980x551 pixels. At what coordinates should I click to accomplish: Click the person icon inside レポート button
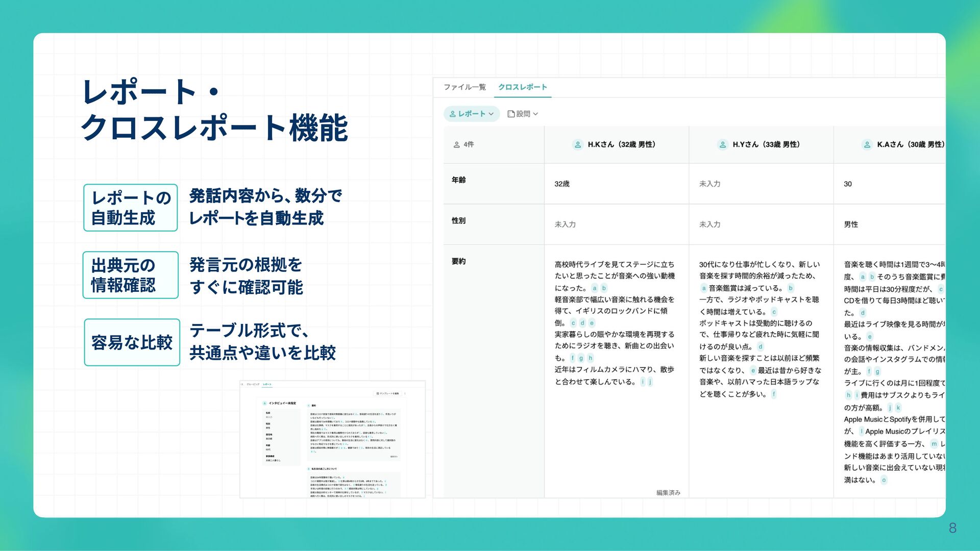(452, 114)
